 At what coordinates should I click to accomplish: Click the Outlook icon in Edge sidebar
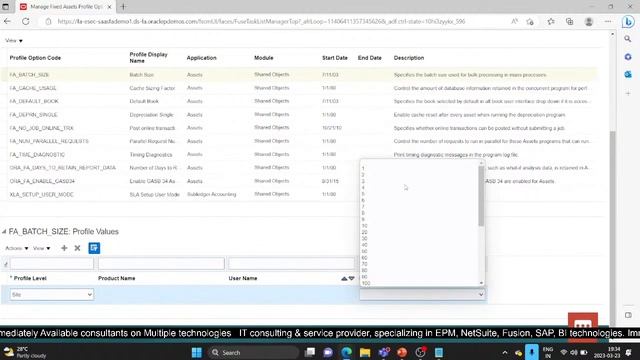click(628, 74)
